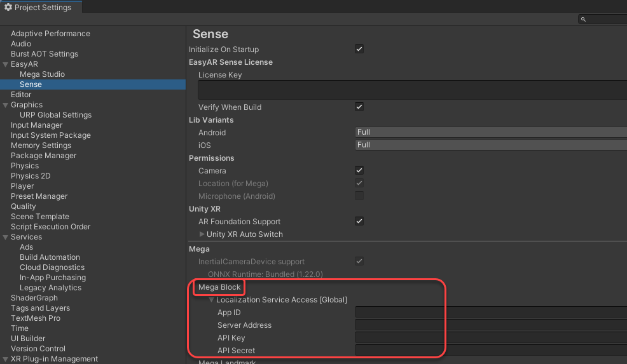Open URP Global Settings entry
This screenshot has width=627, height=364.
click(x=55, y=115)
